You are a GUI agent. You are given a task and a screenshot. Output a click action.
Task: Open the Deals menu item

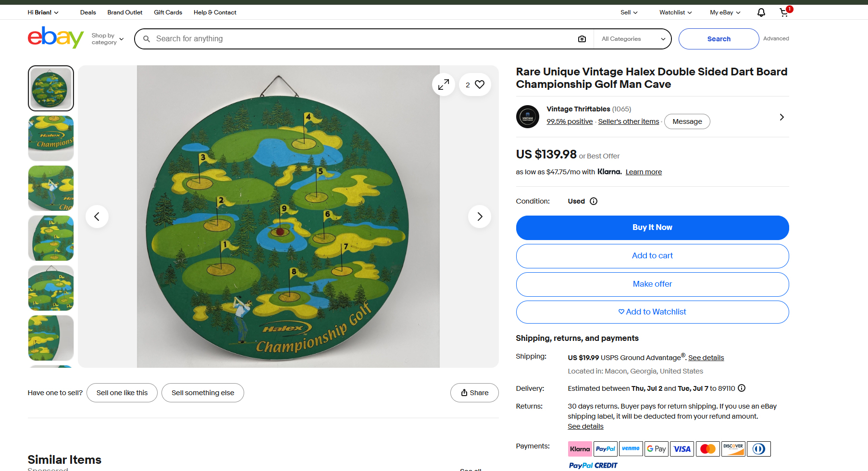click(88, 12)
